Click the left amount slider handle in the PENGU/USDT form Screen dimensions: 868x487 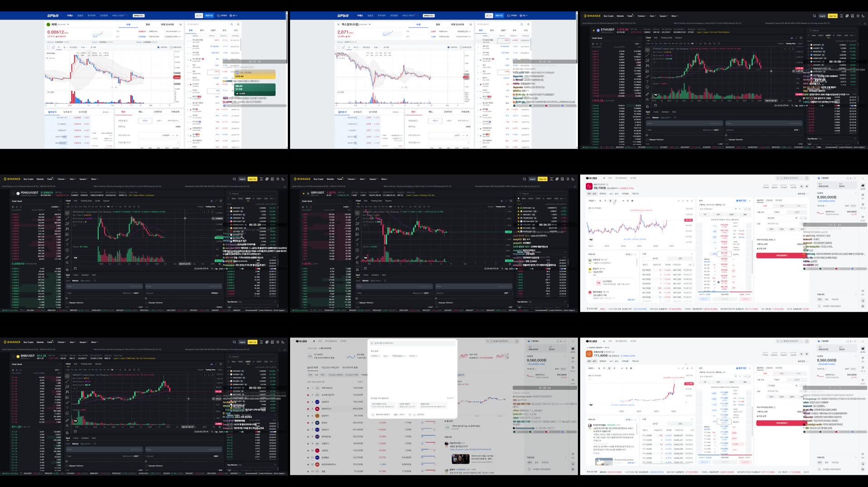(67, 298)
